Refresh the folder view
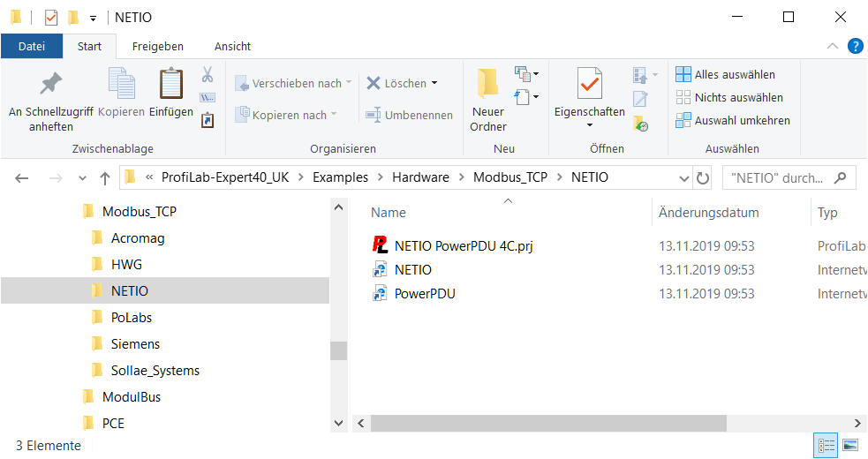Viewport: 868px width, 459px height. 703,178
